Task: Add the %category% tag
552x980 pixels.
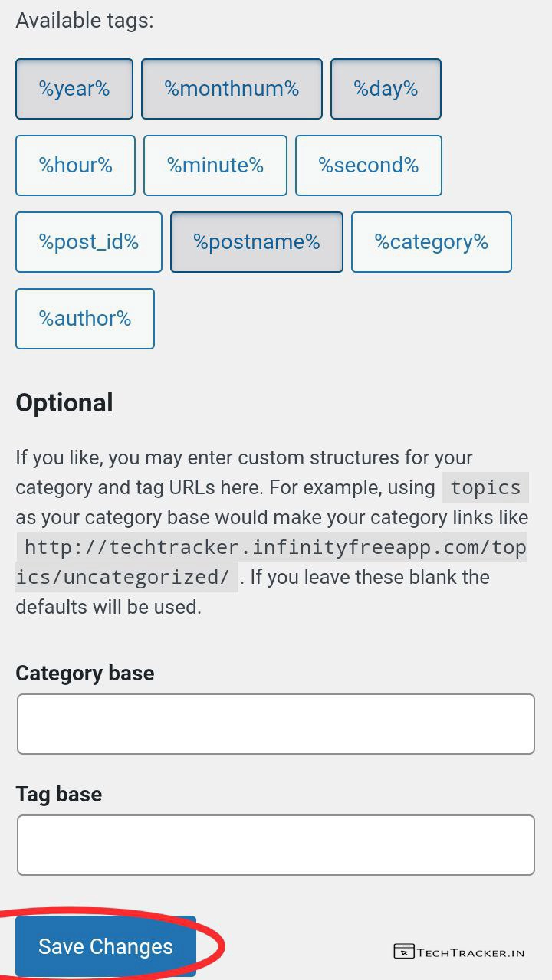Action: [x=431, y=242]
